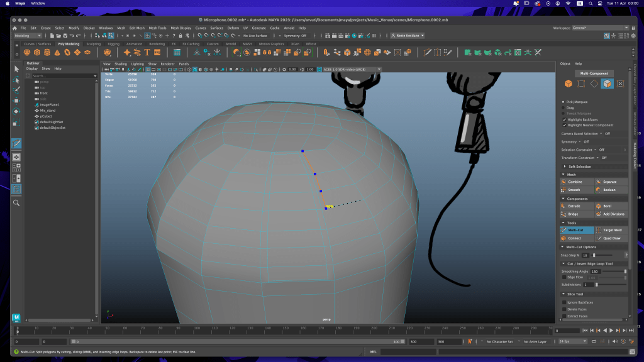Adjust the Smoothing Angle slider

click(x=625, y=271)
